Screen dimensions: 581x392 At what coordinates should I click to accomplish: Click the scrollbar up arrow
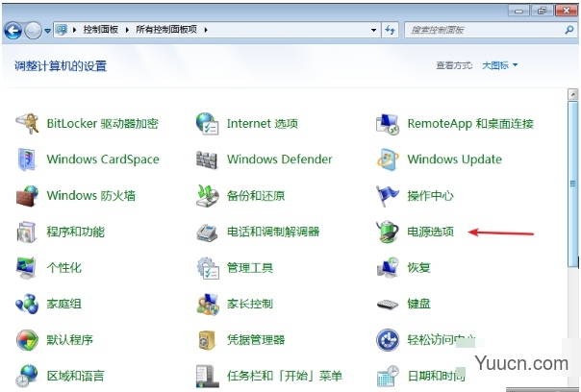pos(573,94)
